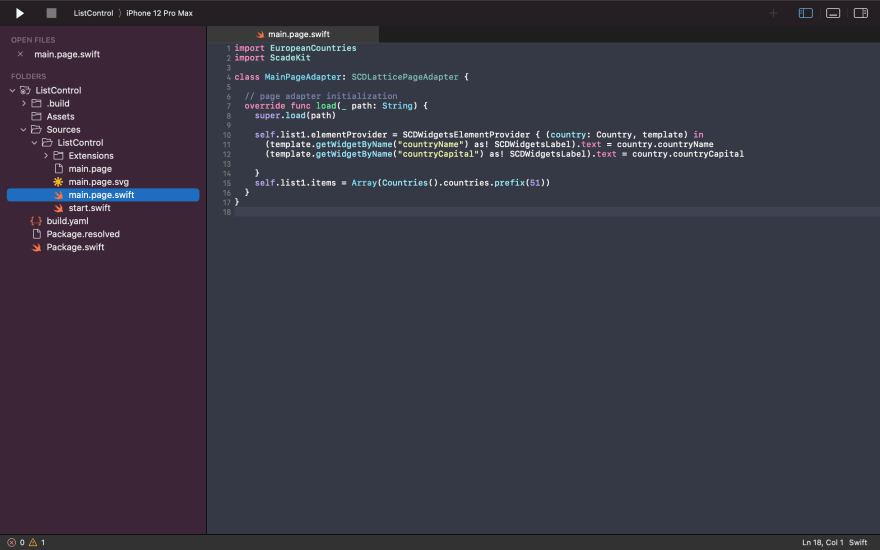Viewport: 880px width, 550px height.
Task: Toggle the bottom panel
Action: [x=833, y=13]
